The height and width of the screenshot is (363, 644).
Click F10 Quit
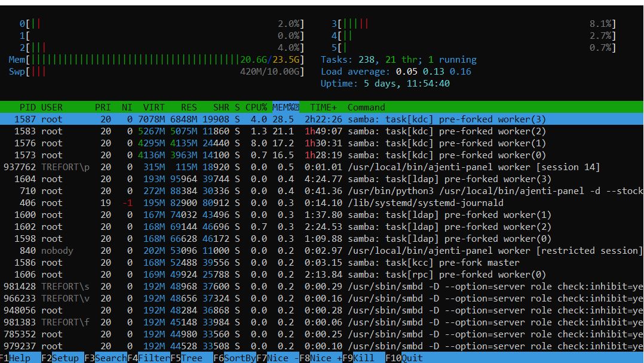pyautogui.click(x=404, y=358)
